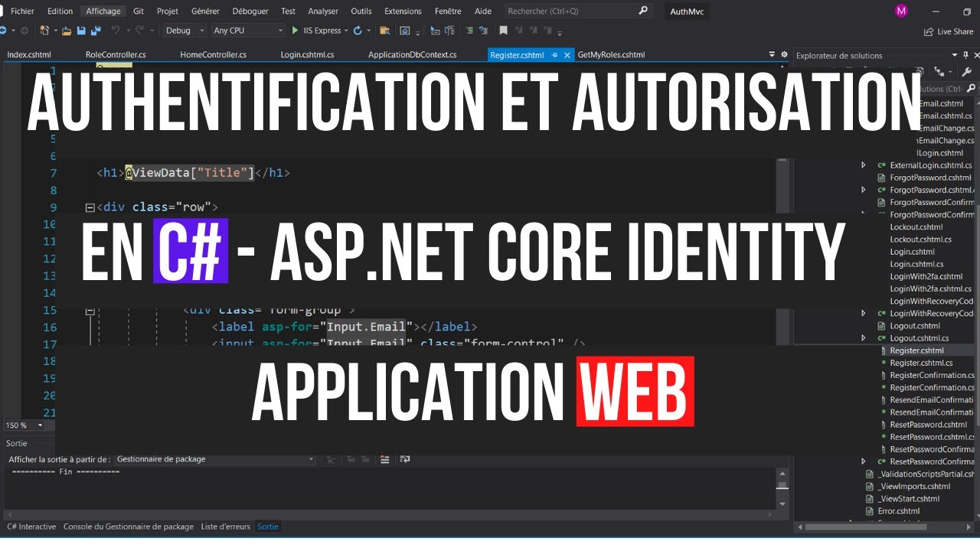The image size is (980, 551).
Task: Click the Solution Explorer view switch icon
Action: (939, 72)
